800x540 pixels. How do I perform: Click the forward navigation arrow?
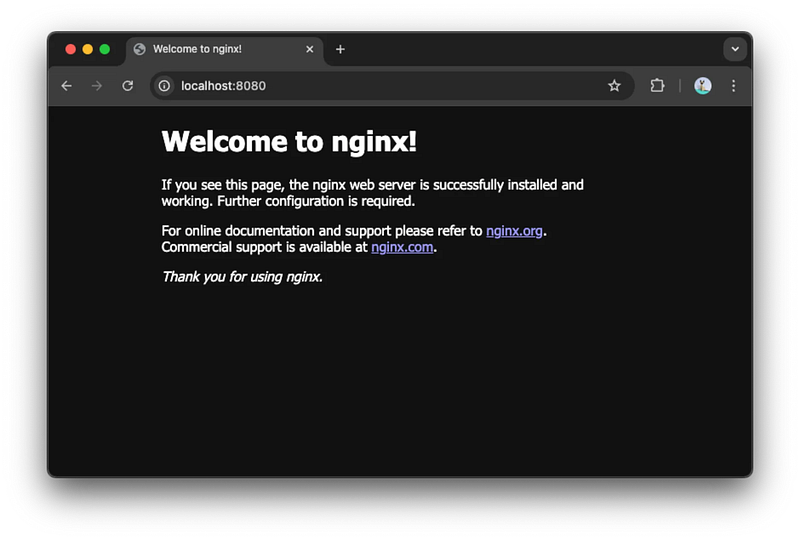[x=96, y=86]
